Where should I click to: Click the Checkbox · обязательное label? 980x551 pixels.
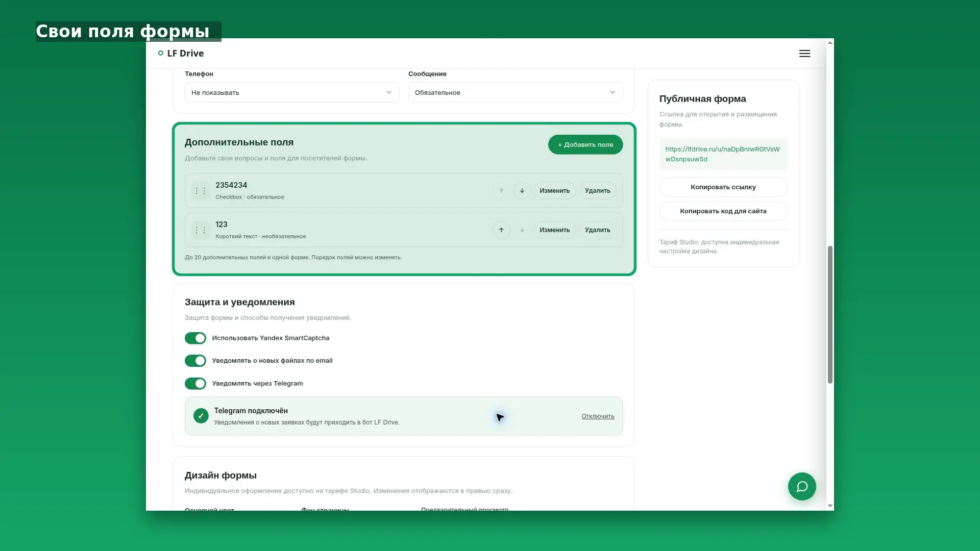click(x=250, y=197)
